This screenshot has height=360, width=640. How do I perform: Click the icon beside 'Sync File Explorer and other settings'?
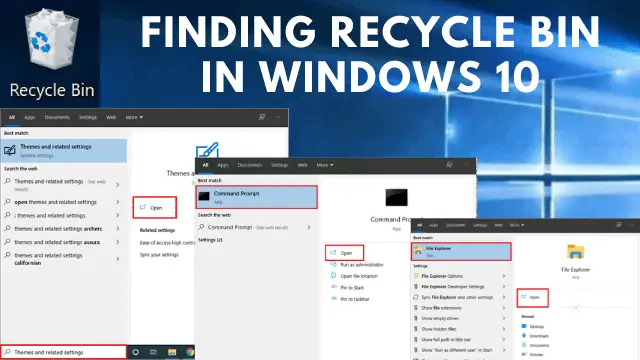click(416, 297)
